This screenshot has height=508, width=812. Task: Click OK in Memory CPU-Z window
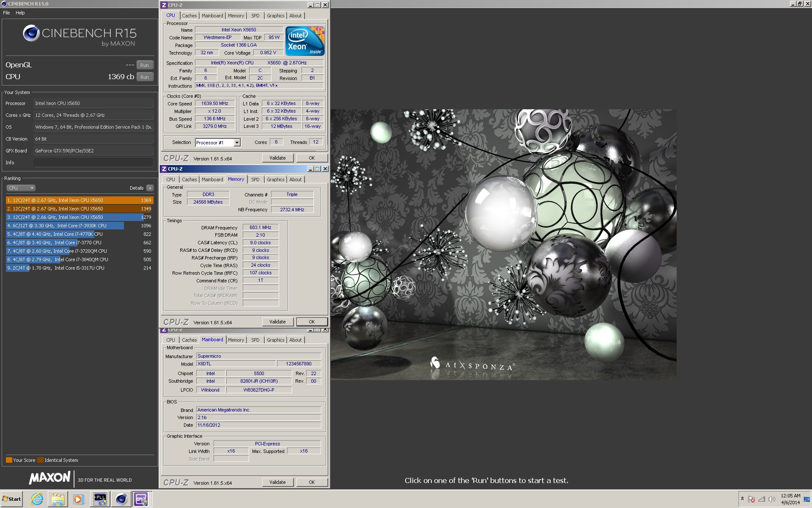point(312,322)
